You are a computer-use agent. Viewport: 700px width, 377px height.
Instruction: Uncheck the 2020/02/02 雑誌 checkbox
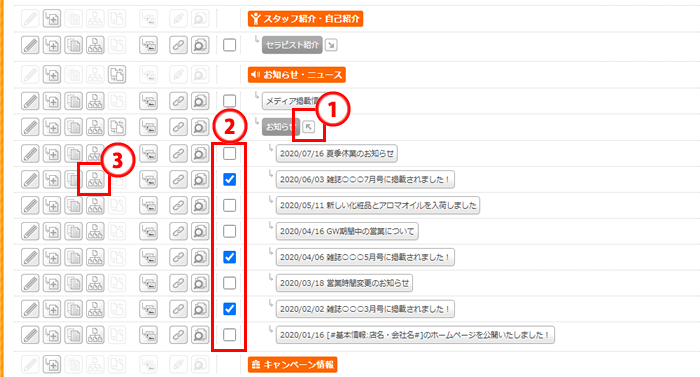[229, 309]
